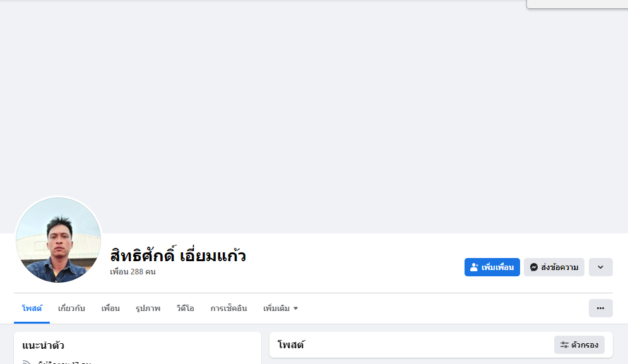628x364 pixels.
Task: Go to the เพื่อน tab
Action: (110, 308)
